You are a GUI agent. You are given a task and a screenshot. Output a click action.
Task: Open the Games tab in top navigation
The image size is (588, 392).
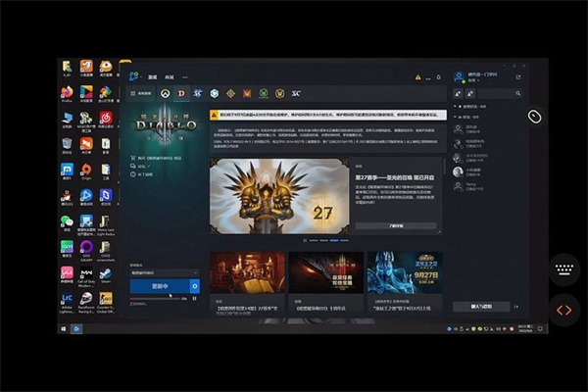(151, 76)
